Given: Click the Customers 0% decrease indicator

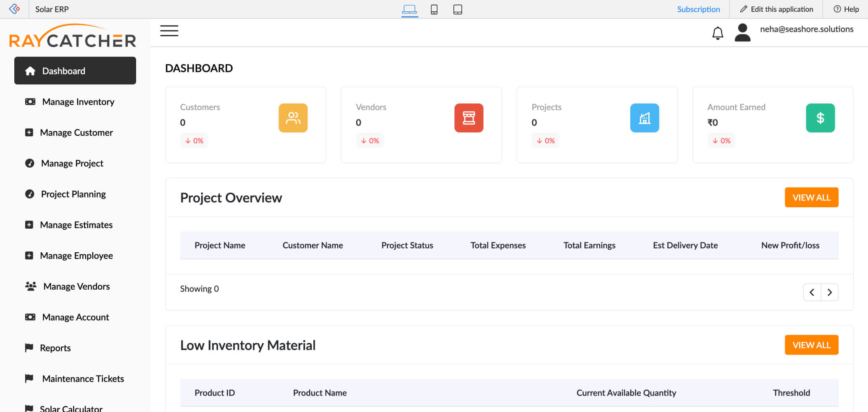Looking at the screenshot, I should pyautogui.click(x=194, y=140).
